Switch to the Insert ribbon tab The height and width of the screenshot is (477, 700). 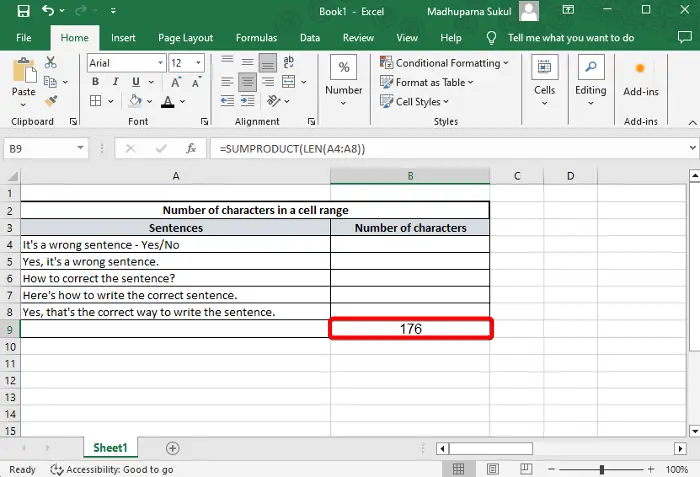click(123, 38)
